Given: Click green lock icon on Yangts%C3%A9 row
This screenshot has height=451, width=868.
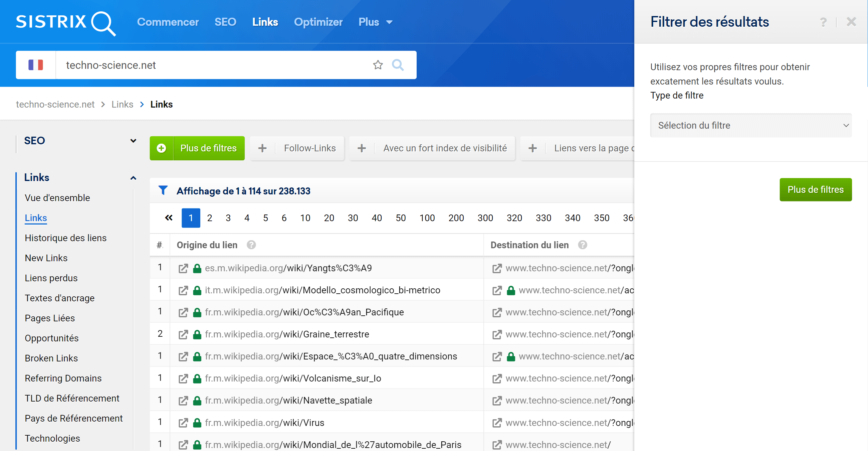Looking at the screenshot, I should point(197,268).
